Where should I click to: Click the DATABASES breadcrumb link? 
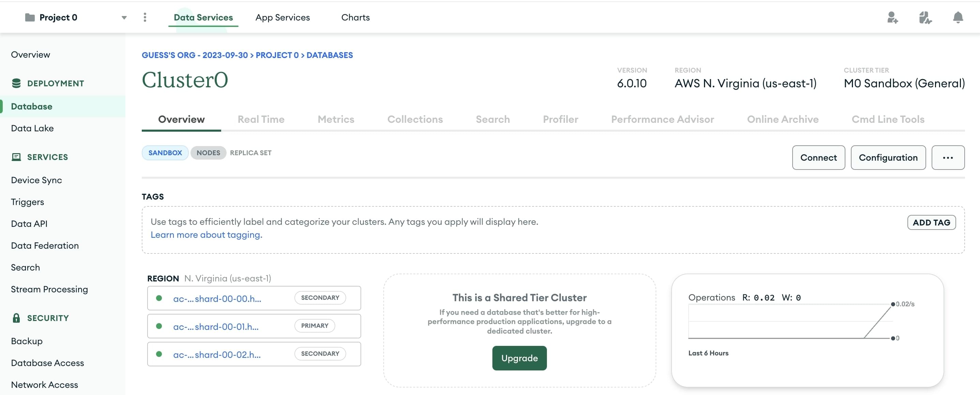coord(330,55)
